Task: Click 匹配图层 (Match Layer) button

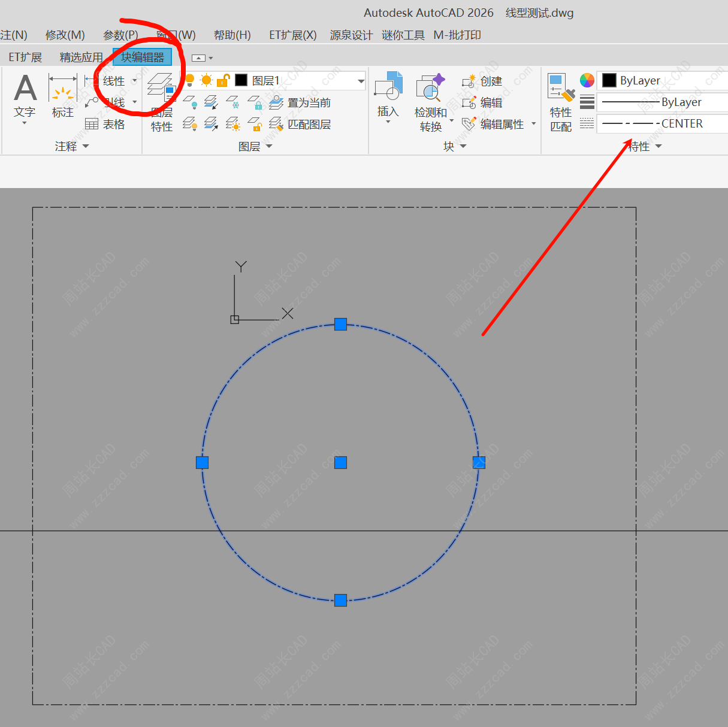Action: coord(300,125)
